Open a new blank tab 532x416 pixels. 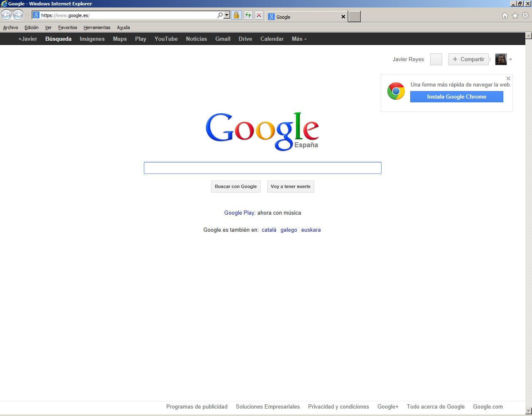click(354, 17)
